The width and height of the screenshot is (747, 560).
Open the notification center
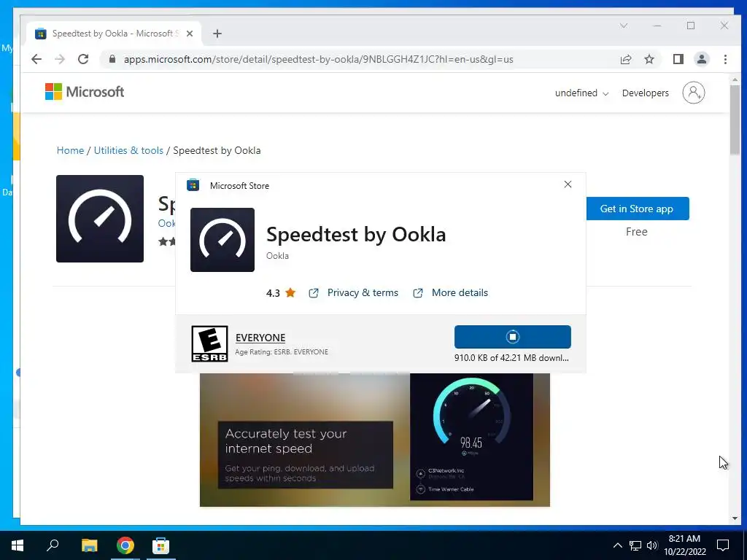pos(723,545)
